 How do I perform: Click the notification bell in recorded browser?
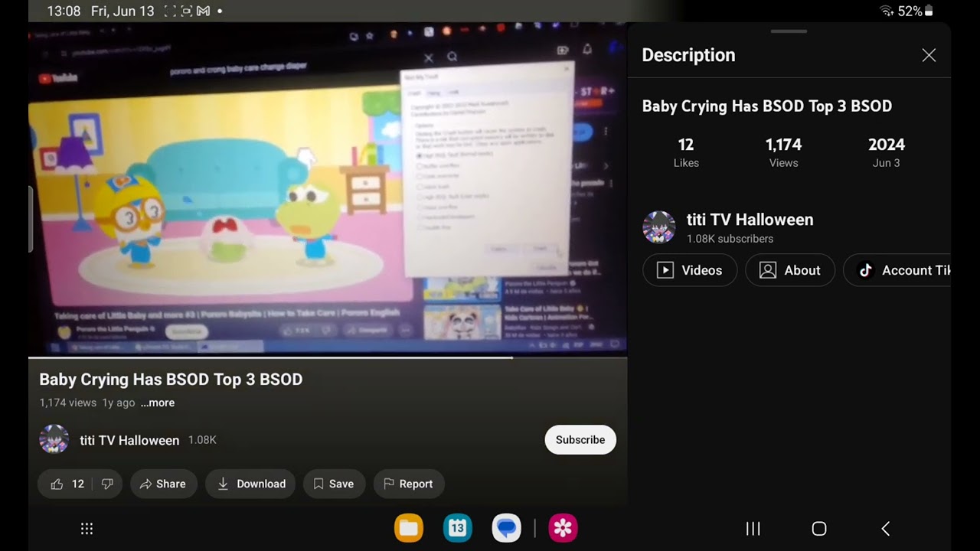[x=587, y=49]
